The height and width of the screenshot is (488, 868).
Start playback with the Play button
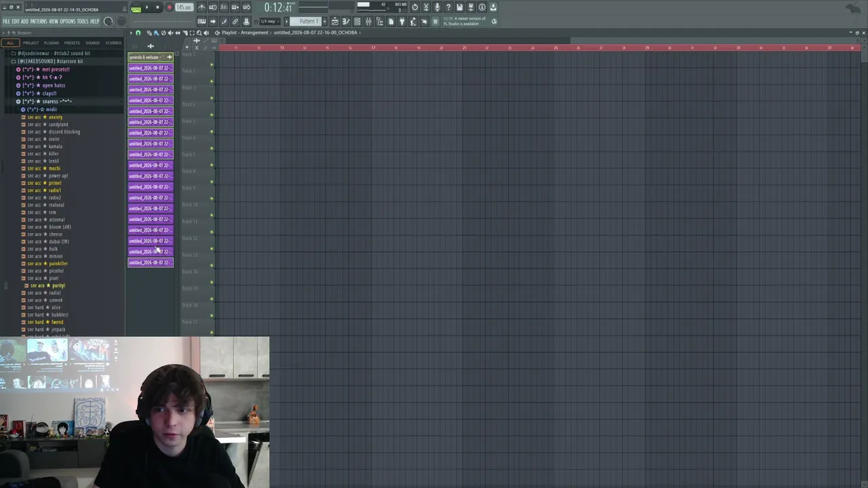coord(147,8)
